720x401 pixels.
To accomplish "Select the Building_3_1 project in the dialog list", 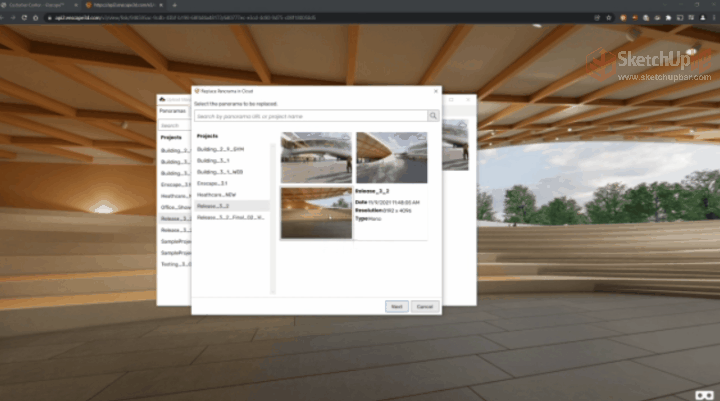I will [213, 161].
